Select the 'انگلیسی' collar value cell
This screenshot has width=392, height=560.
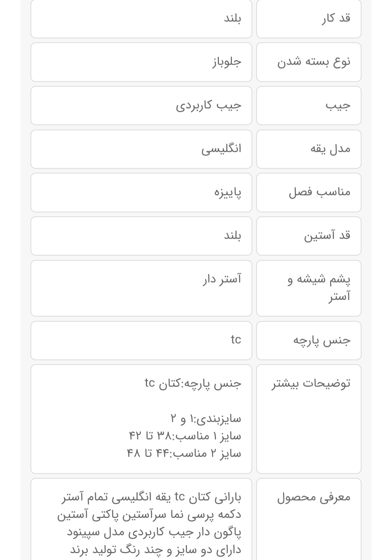click(x=141, y=149)
